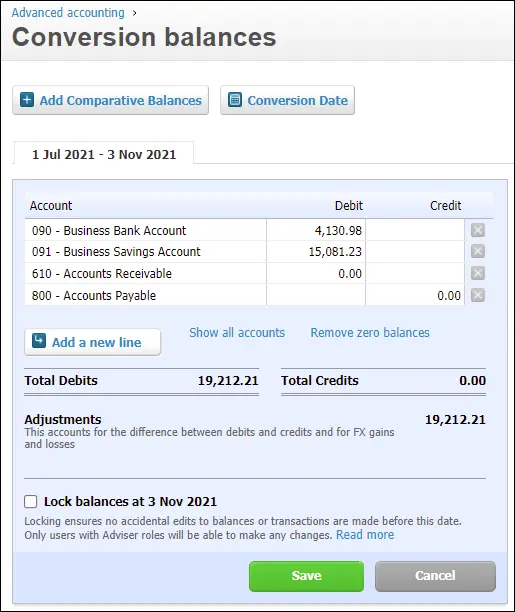Click the credit field for Accounts Receivable
This screenshot has height=612, width=515.
click(415, 273)
